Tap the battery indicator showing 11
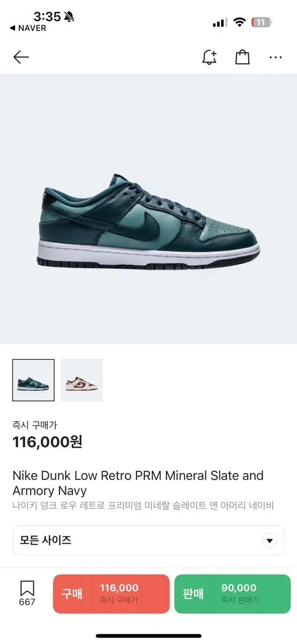Screen dimensions: 297x644 [x=262, y=23]
